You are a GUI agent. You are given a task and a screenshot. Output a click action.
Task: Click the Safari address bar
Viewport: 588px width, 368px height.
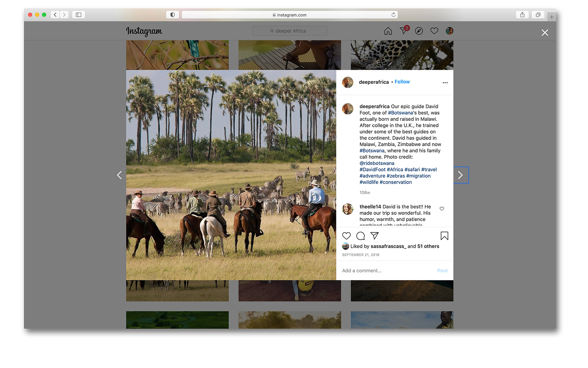click(289, 15)
